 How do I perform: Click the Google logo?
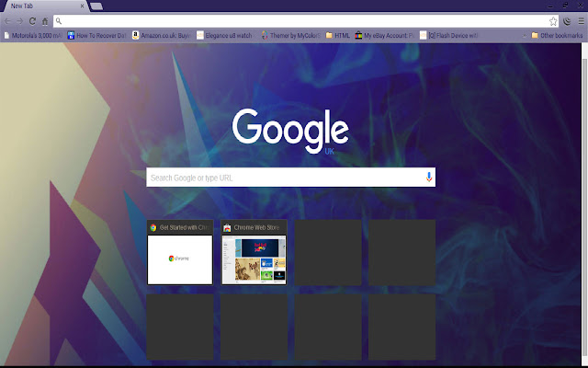(x=290, y=131)
